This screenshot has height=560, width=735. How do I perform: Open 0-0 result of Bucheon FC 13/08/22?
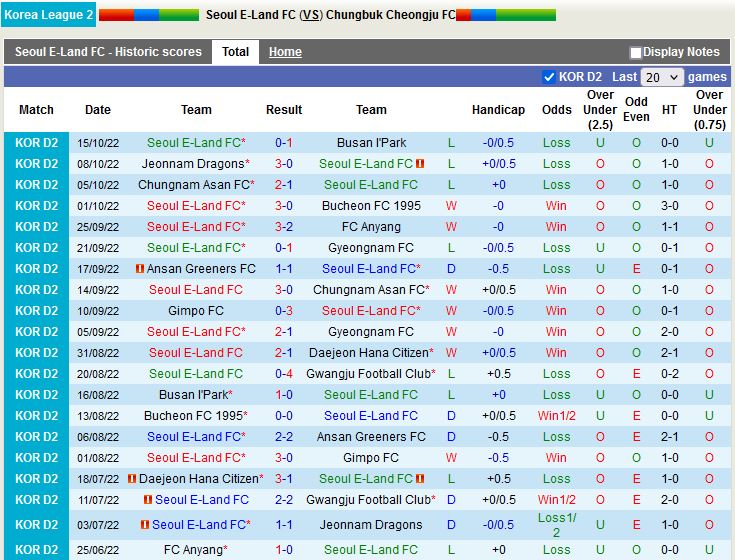[284, 416]
